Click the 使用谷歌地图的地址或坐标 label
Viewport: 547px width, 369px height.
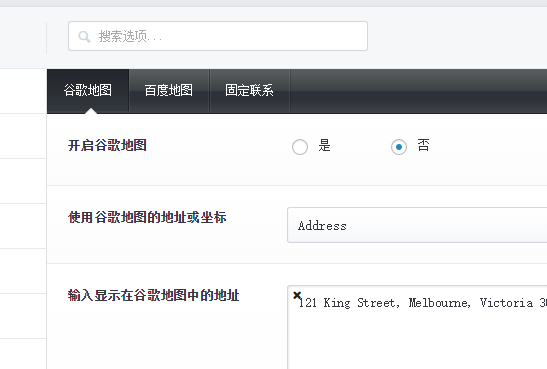(x=147, y=217)
